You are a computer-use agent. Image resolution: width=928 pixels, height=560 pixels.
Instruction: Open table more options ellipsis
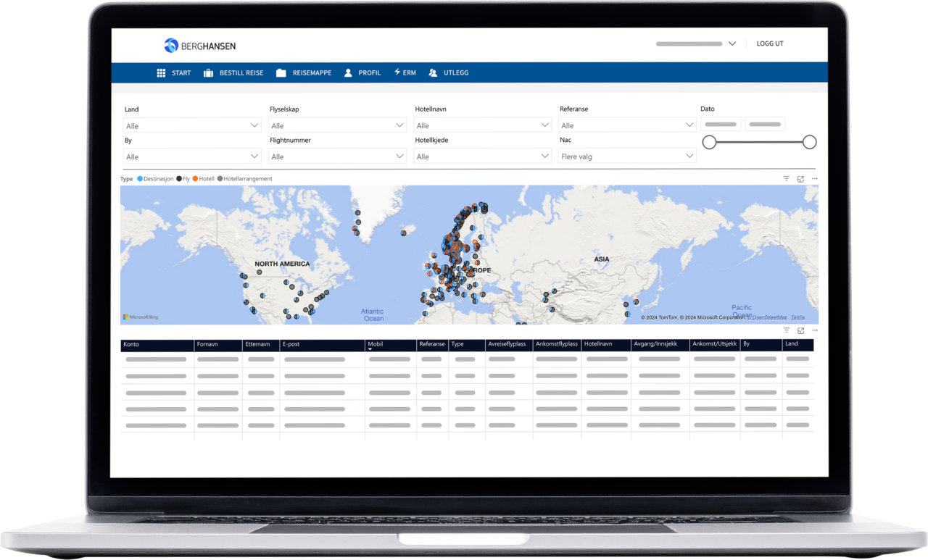815,331
